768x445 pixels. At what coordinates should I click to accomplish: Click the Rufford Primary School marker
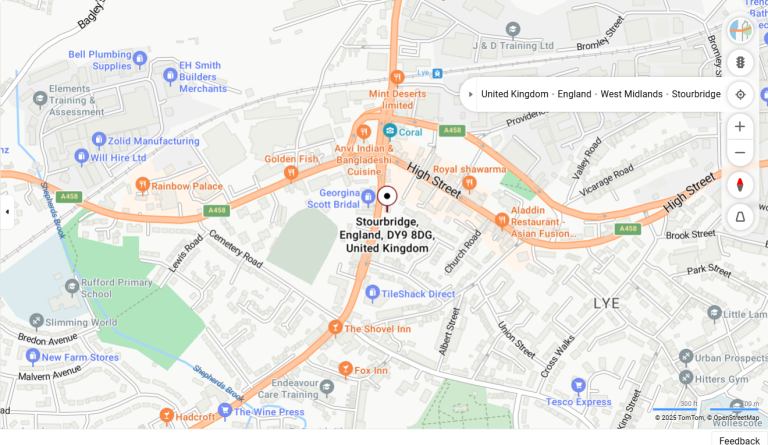72,287
